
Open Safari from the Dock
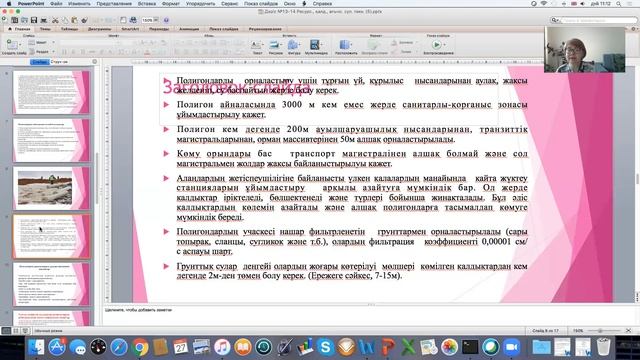(x=119, y=347)
